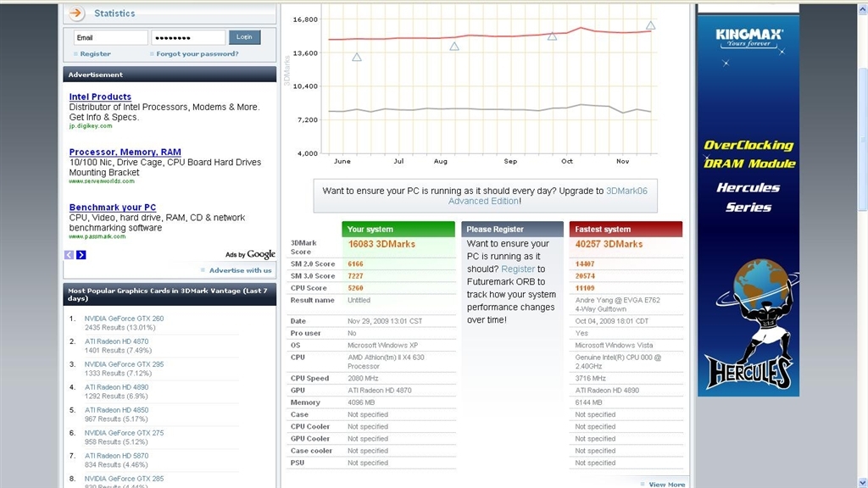Click the Forgot your password link
This screenshot has width=868, height=488.
click(197, 54)
